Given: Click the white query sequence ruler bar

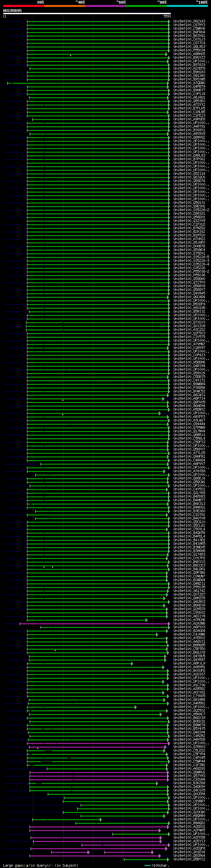Looking at the screenshot, I should (87, 14).
